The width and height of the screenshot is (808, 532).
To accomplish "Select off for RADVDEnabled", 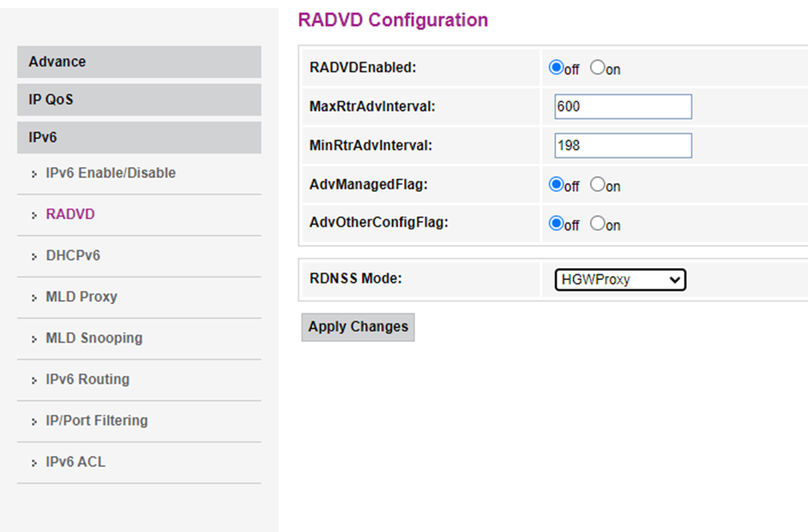I will (x=556, y=68).
